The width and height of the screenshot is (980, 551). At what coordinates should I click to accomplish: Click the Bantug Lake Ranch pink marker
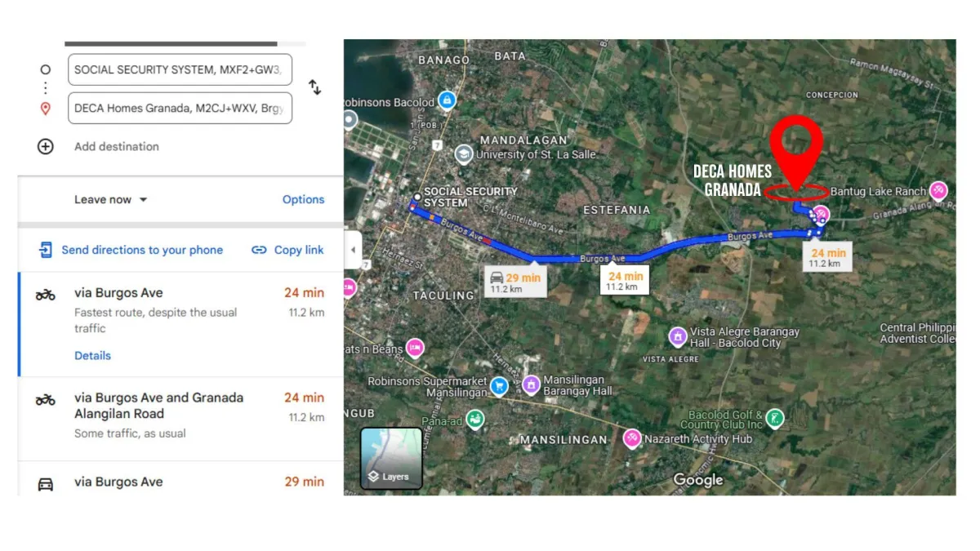(939, 190)
